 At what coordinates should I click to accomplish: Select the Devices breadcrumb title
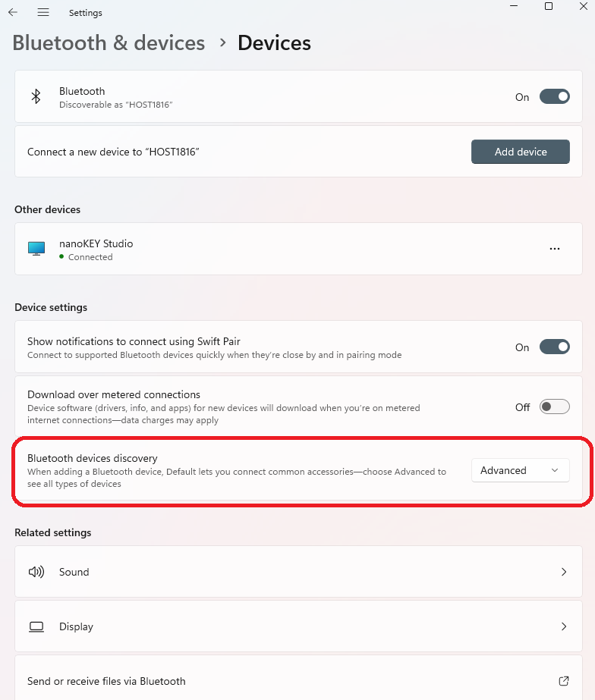coord(274,43)
